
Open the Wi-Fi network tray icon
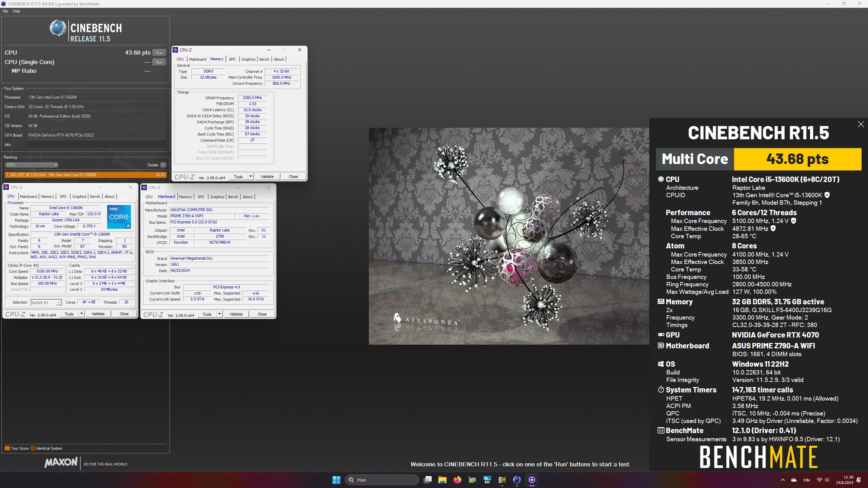pyautogui.click(x=819, y=480)
